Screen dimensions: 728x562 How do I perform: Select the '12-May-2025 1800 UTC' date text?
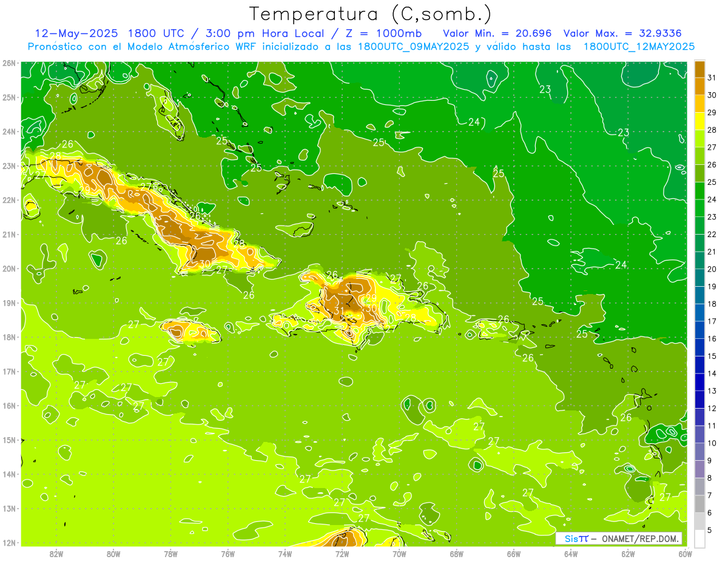110,33
